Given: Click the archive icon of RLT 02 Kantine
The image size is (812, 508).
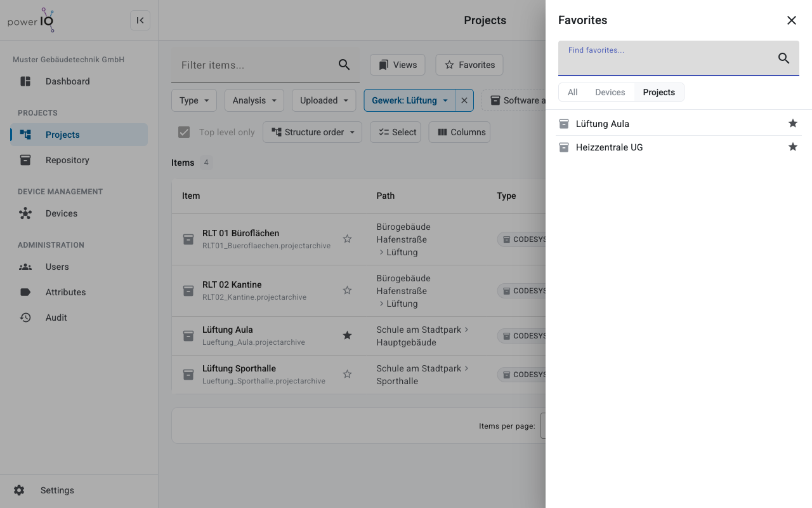Looking at the screenshot, I should (x=188, y=290).
